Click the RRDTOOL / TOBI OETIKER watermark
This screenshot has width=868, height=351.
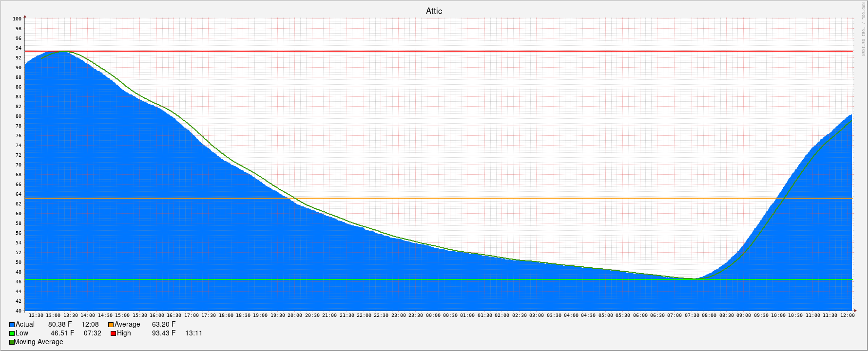point(863,29)
